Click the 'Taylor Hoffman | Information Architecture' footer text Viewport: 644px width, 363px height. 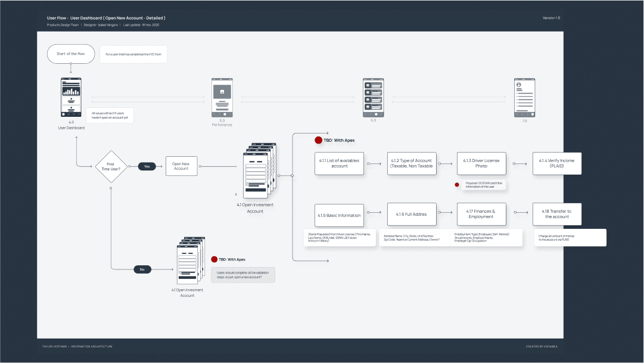pyautogui.click(x=77, y=346)
